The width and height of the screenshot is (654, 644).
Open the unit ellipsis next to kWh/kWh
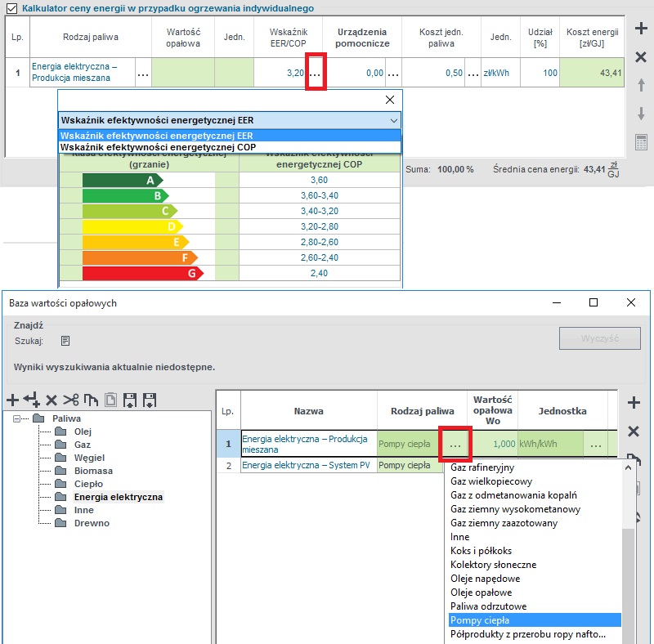pyautogui.click(x=596, y=444)
